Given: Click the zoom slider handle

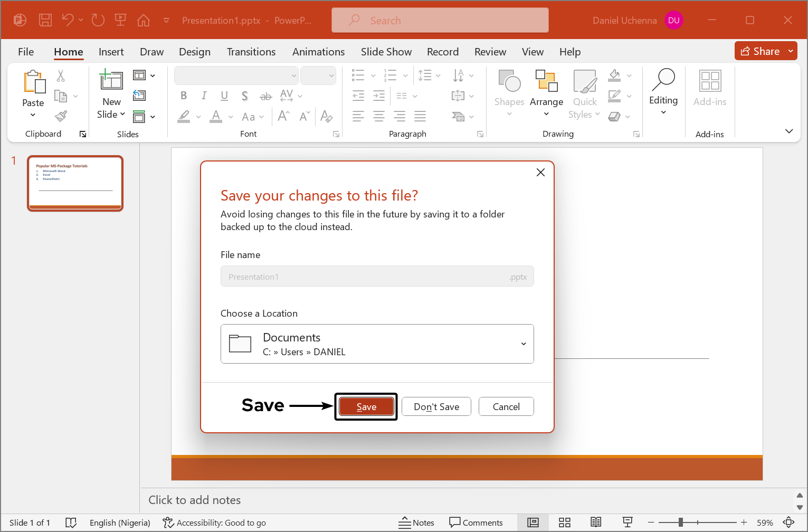Looking at the screenshot, I should 681,522.
